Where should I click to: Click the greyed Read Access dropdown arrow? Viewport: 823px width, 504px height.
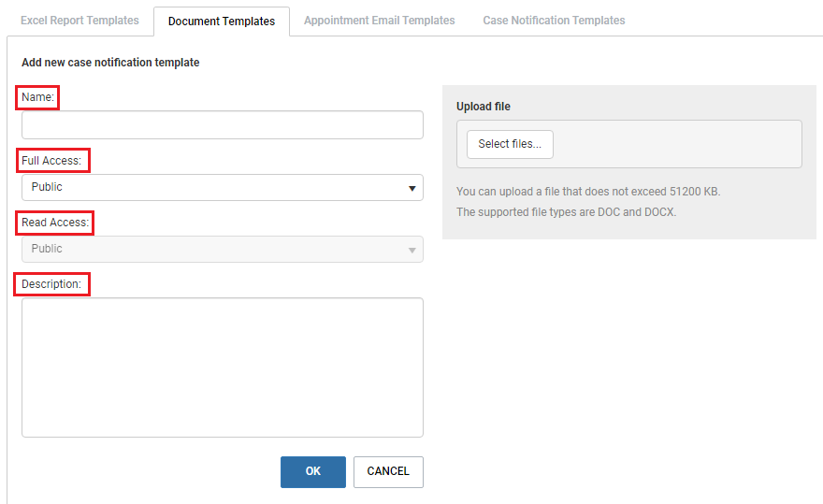click(412, 250)
